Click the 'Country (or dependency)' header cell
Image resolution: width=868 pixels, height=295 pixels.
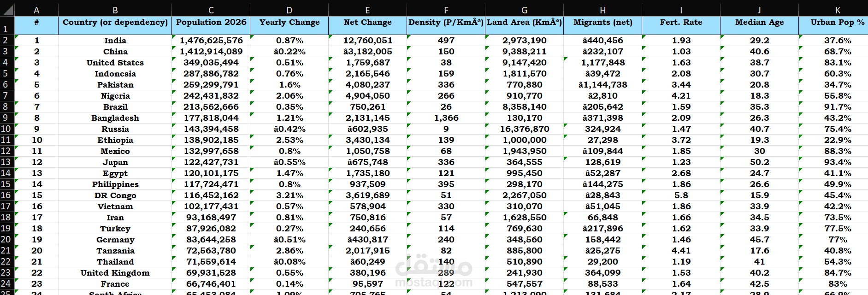point(115,25)
